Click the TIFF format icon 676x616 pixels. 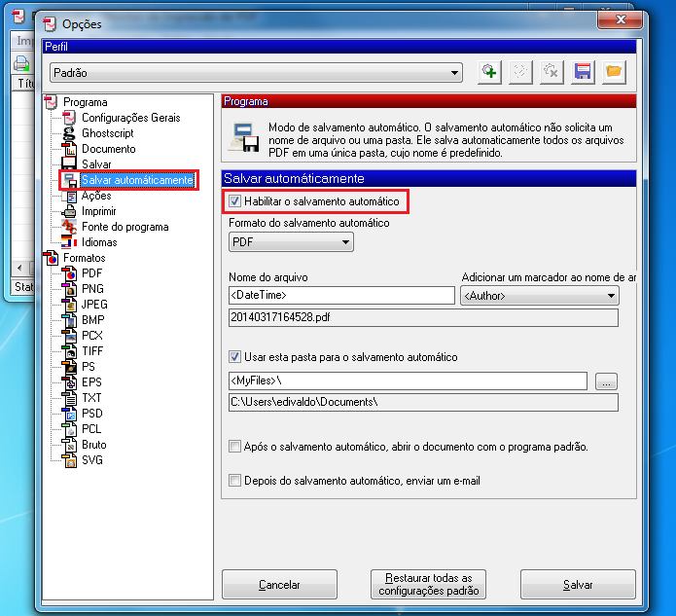(x=69, y=351)
